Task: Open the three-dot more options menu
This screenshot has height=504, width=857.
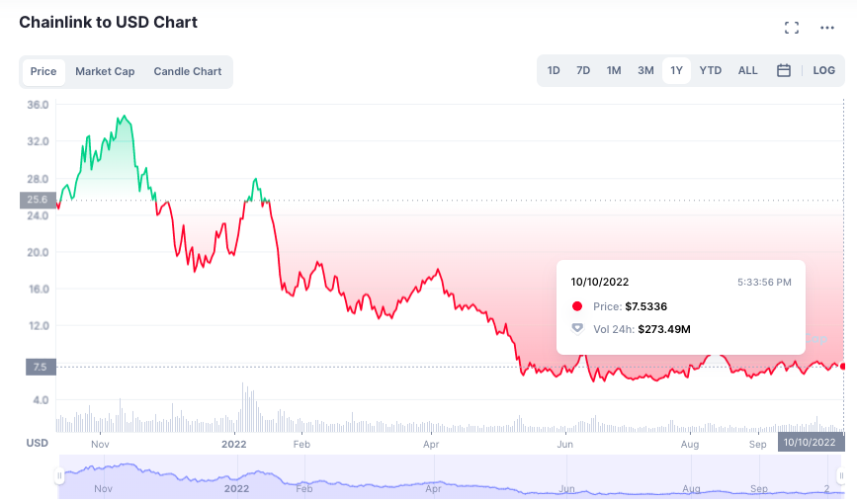Action: coord(827,28)
